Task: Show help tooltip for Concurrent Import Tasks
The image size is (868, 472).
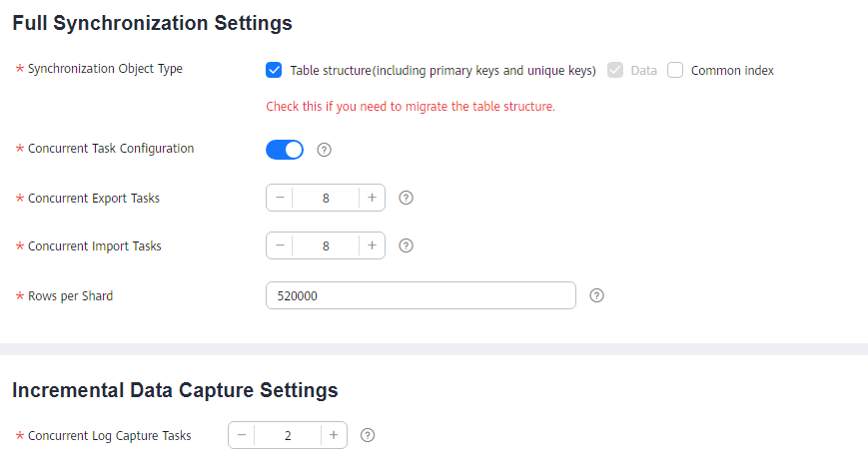Action: point(406,245)
